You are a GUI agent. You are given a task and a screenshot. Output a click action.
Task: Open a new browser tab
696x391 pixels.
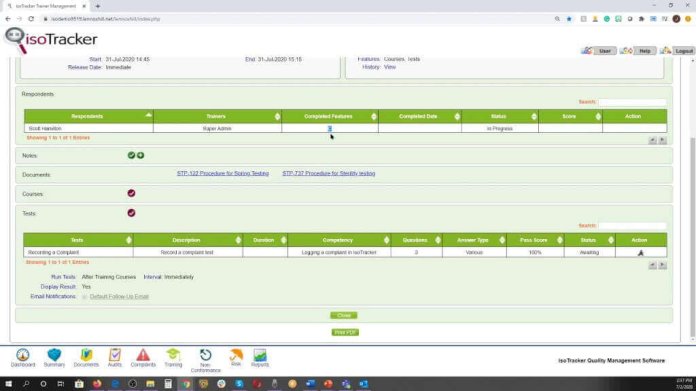click(98, 6)
